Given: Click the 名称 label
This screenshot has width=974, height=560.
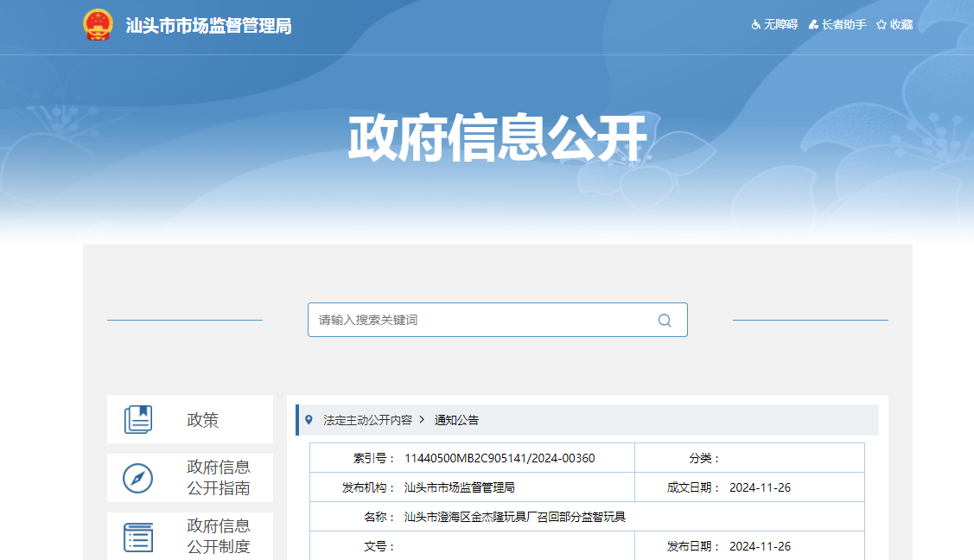Looking at the screenshot, I should pos(379,517).
